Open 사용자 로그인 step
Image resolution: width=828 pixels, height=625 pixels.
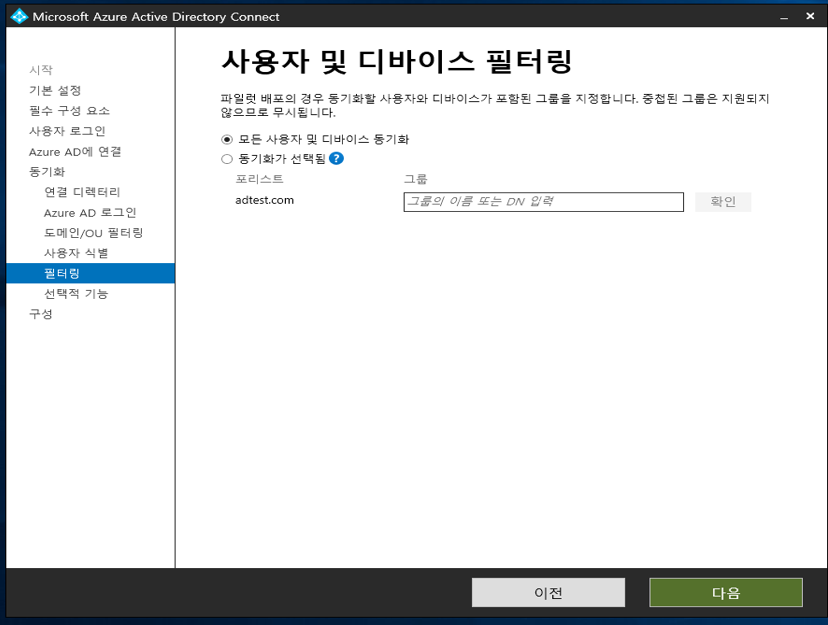point(67,131)
